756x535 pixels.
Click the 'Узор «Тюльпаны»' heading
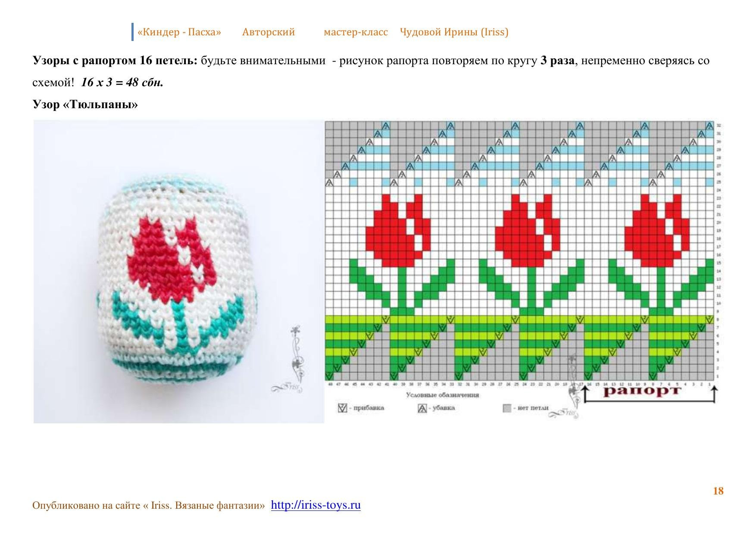pos(85,104)
